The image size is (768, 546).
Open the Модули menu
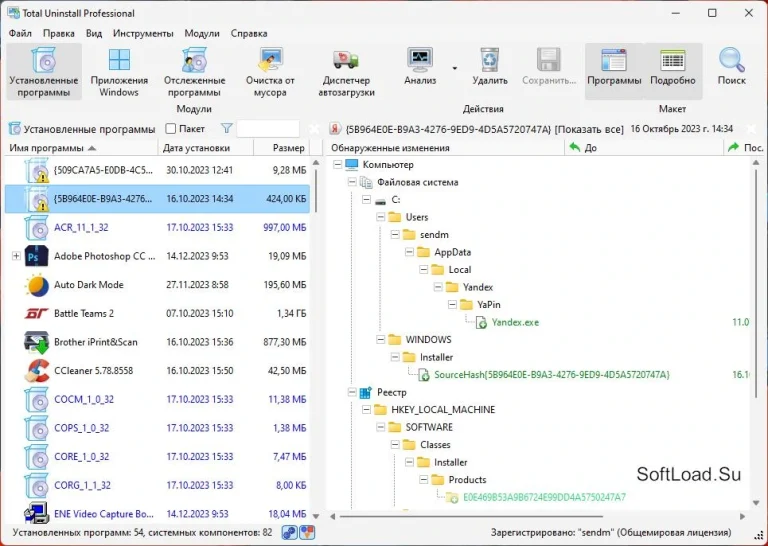(202, 33)
